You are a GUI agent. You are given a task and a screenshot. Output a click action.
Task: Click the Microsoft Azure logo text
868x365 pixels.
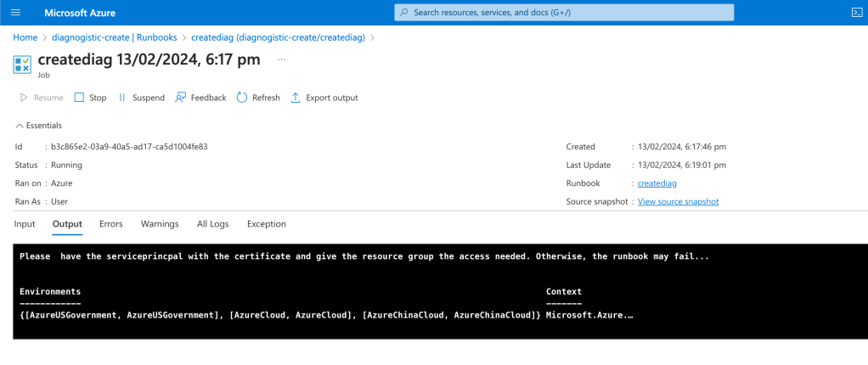click(x=80, y=13)
